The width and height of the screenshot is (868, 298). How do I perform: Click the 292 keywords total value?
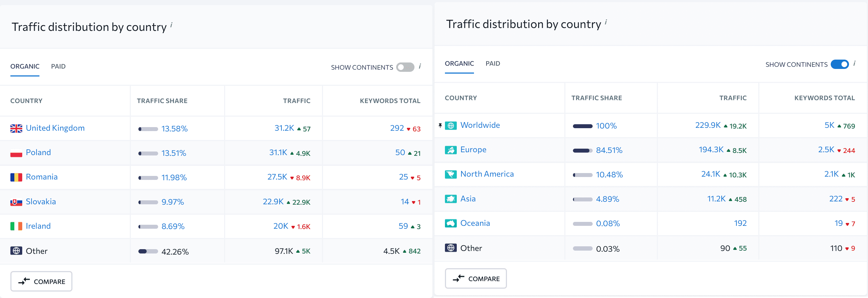(397, 128)
